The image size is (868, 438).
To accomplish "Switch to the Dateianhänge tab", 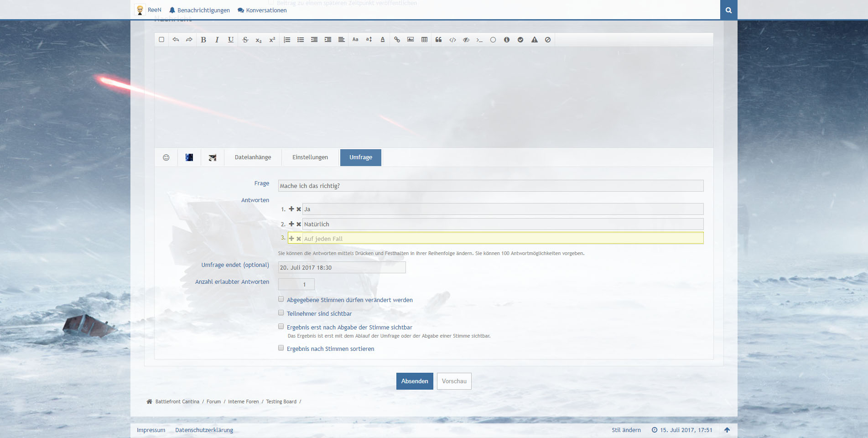I will coord(253,157).
